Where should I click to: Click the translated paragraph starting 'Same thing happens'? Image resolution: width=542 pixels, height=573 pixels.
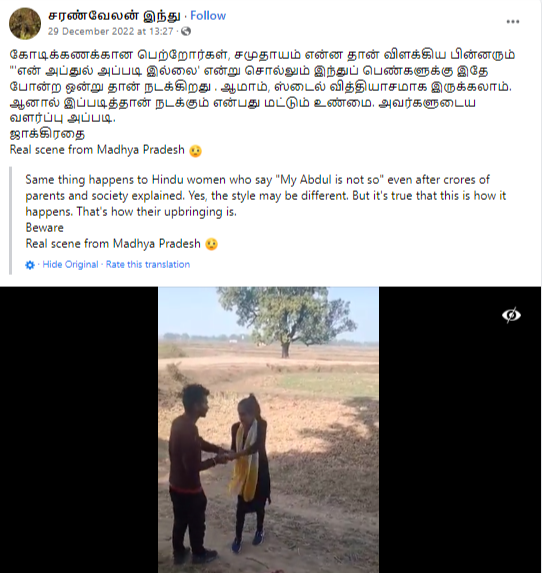point(265,196)
